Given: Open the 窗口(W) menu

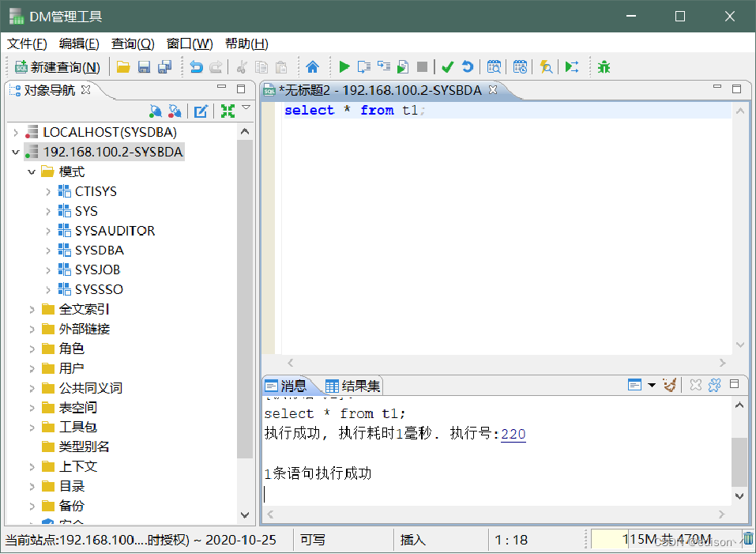Looking at the screenshot, I should click(190, 44).
